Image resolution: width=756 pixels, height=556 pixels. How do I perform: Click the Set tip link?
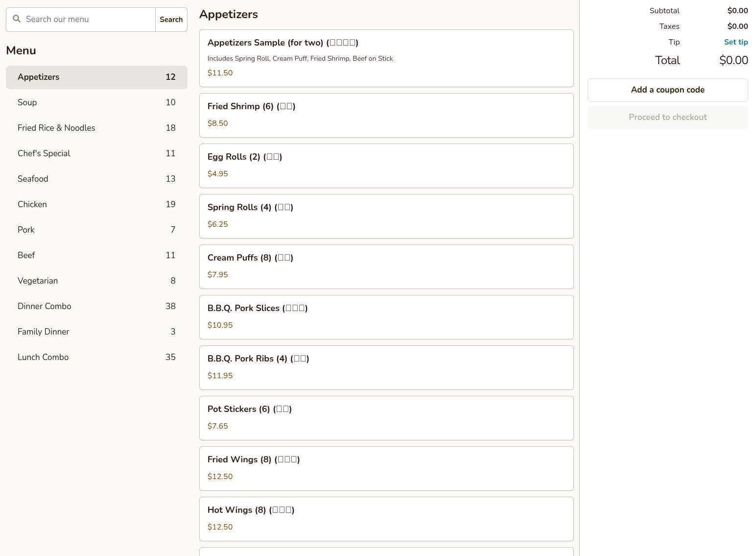click(x=736, y=42)
